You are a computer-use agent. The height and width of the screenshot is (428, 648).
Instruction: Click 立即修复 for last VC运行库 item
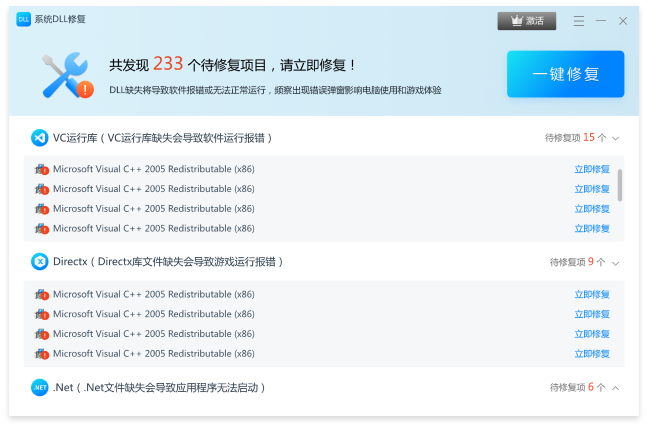591,228
